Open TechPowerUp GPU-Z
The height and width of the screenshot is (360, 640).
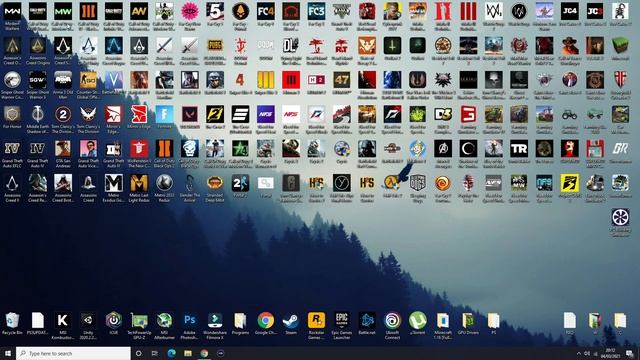(x=139, y=321)
